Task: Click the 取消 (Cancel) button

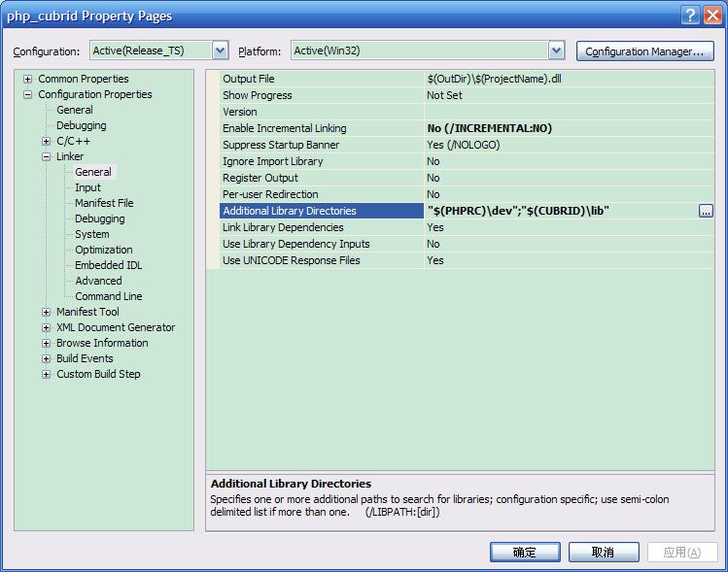Action: point(604,552)
